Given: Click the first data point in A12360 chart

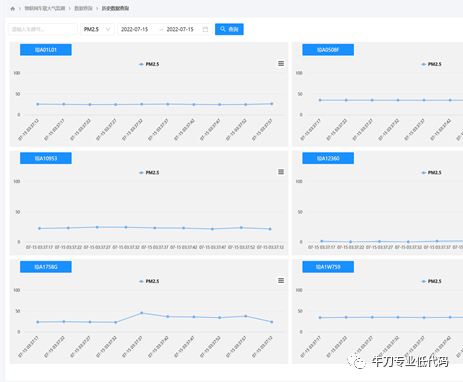Looking at the screenshot, I should [x=322, y=241].
